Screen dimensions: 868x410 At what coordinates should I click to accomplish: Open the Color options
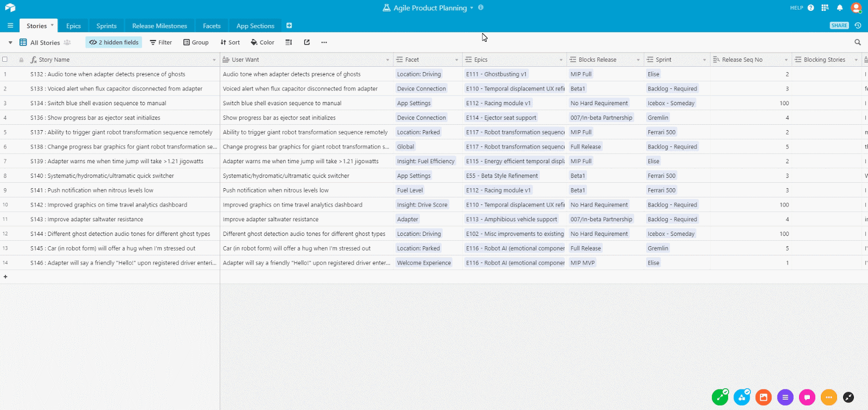(263, 42)
